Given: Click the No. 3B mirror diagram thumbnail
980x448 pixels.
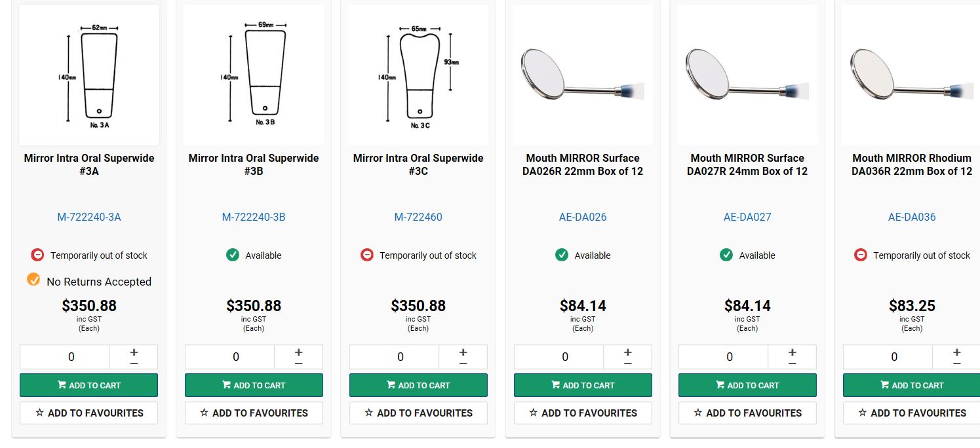Looking at the screenshot, I should point(254,75).
